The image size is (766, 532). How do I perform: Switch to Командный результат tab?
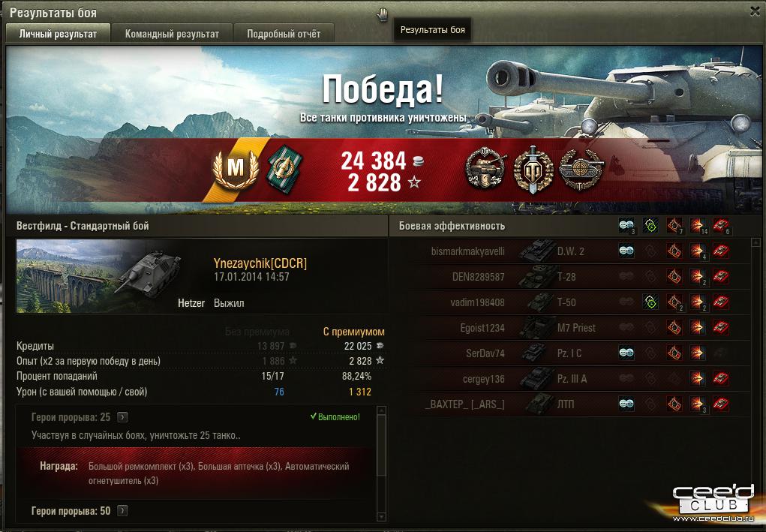tap(172, 34)
